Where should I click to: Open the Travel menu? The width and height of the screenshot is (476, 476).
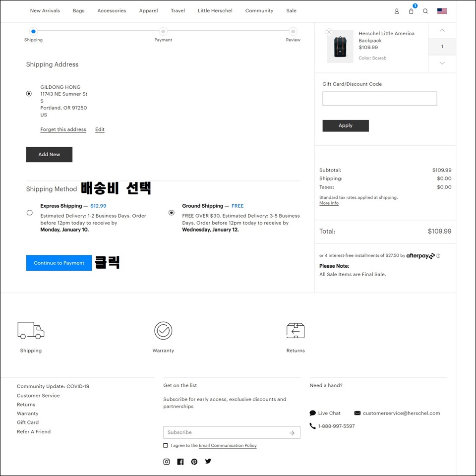click(x=178, y=10)
